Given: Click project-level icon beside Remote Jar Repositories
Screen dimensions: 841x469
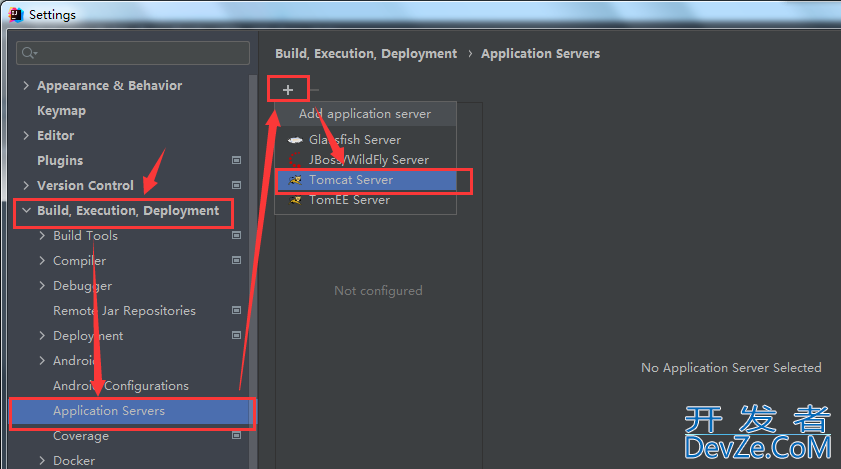Looking at the screenshot, I should click(236, 310).
